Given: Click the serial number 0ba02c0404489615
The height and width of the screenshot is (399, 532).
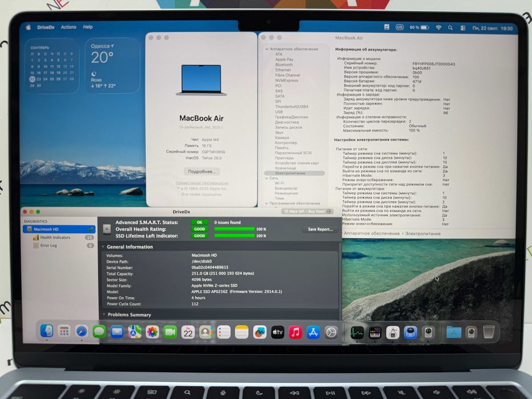Looking at the screenshot, I should [210, 267].
